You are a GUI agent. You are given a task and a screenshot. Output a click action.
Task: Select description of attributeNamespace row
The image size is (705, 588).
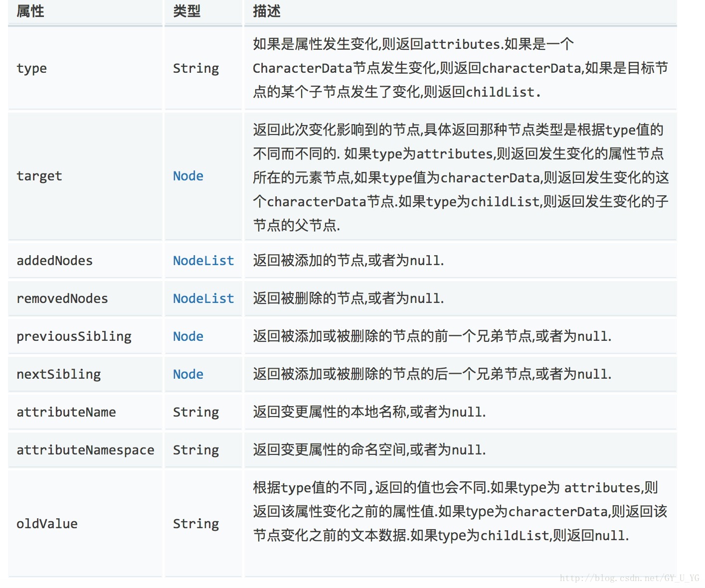(369, 450)
